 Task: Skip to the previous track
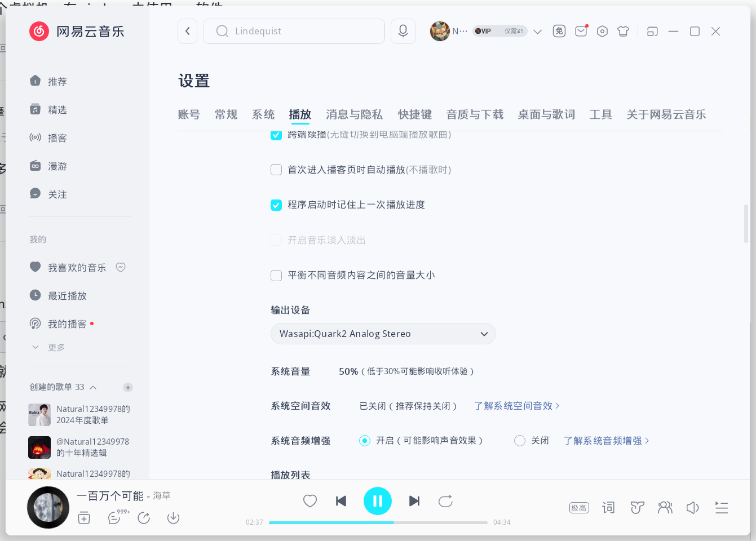pyautogui.click(x=341, y=501)
